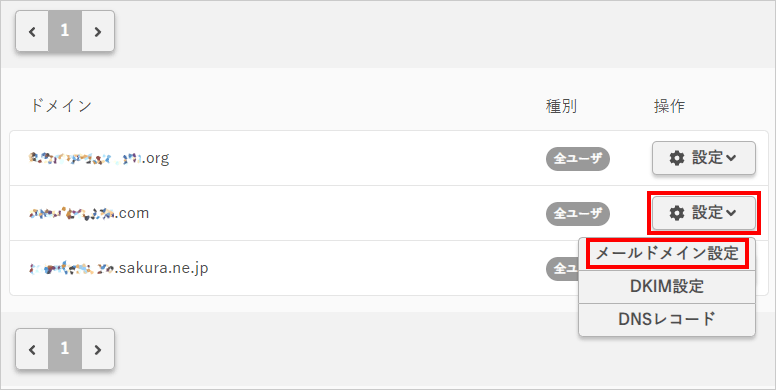The height and width of the screenshot is (390, 776).
Task: Click the domain name ending in .com
Action: point(89,213)
